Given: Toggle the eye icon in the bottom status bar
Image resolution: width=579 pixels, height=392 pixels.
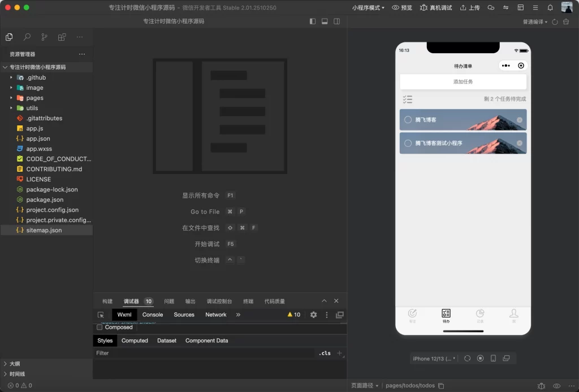Looking at the screenshot, I should [556, 385].
